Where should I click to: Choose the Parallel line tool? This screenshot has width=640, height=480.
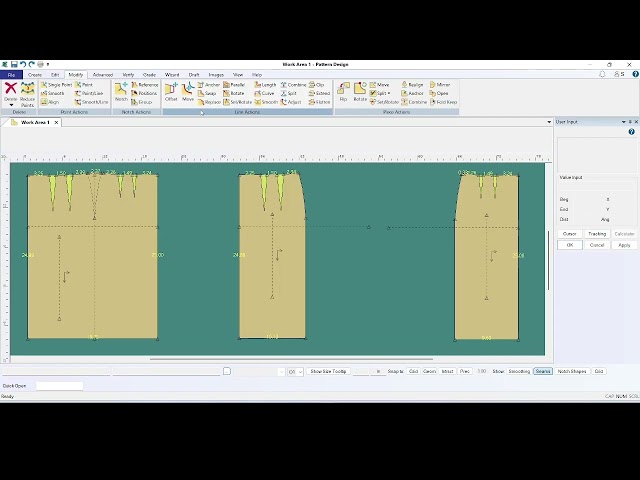pos(234,85)
